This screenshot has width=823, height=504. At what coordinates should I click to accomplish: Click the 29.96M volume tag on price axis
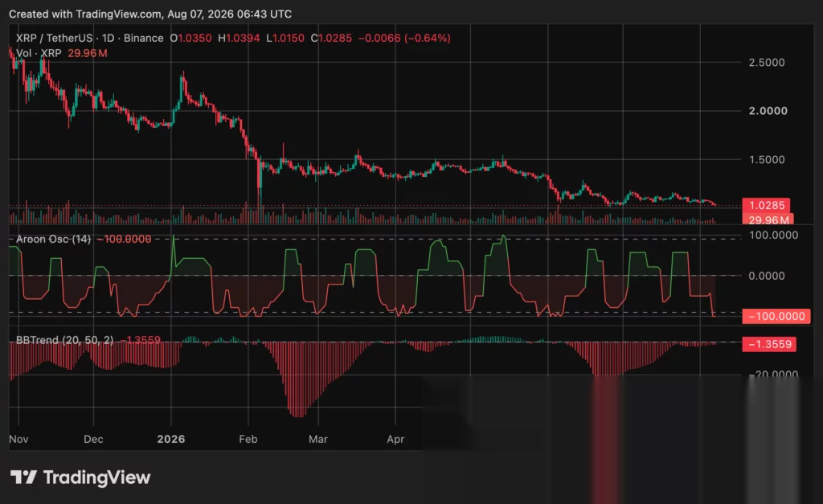point(768,219)
